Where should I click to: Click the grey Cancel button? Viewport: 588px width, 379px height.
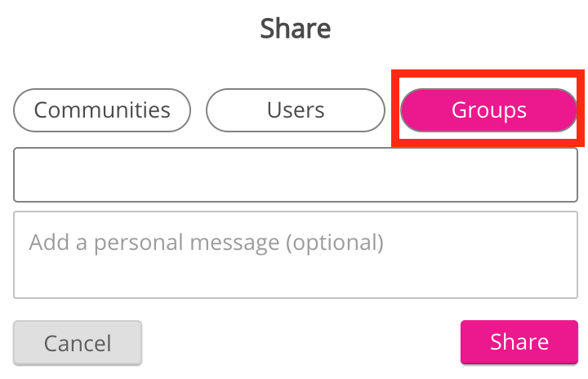(x=78, y=342)
